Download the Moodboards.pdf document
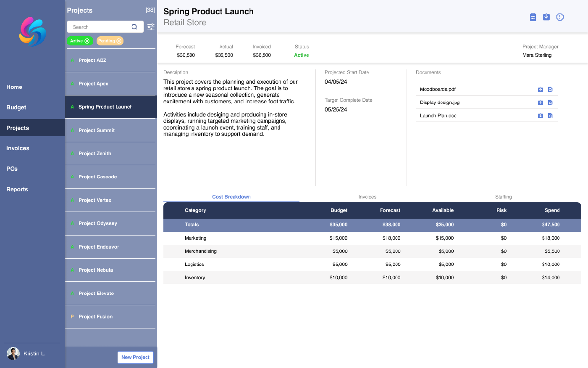 (541, 90)
